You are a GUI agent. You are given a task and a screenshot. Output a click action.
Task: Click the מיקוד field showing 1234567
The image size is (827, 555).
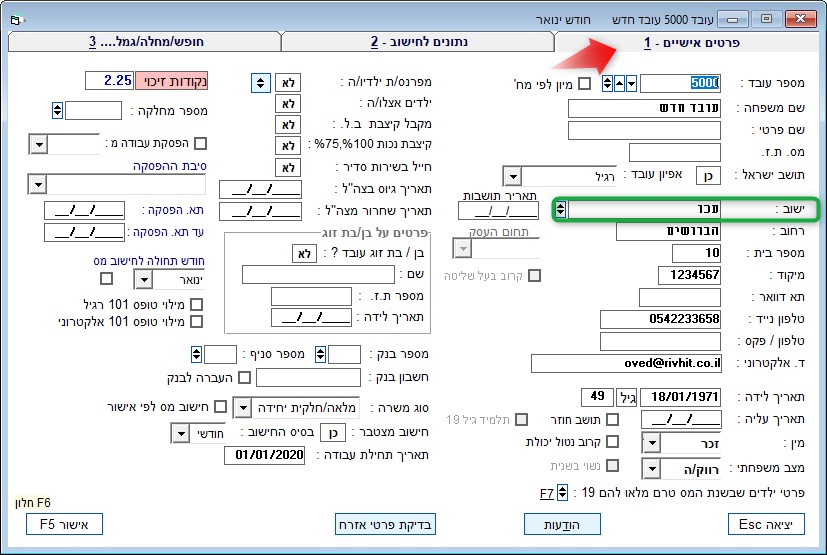(x=689, y=275)
